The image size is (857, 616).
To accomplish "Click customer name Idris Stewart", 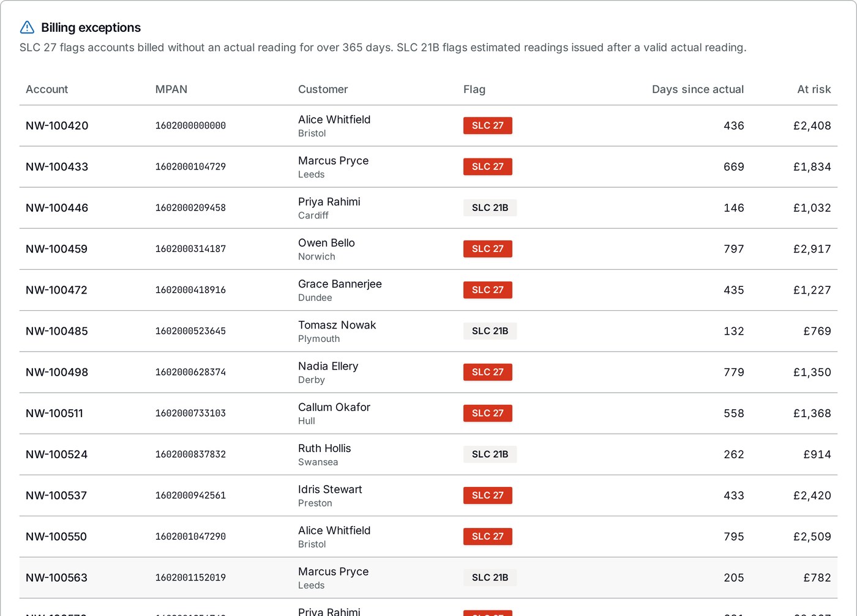I will [x=330, y=489].
